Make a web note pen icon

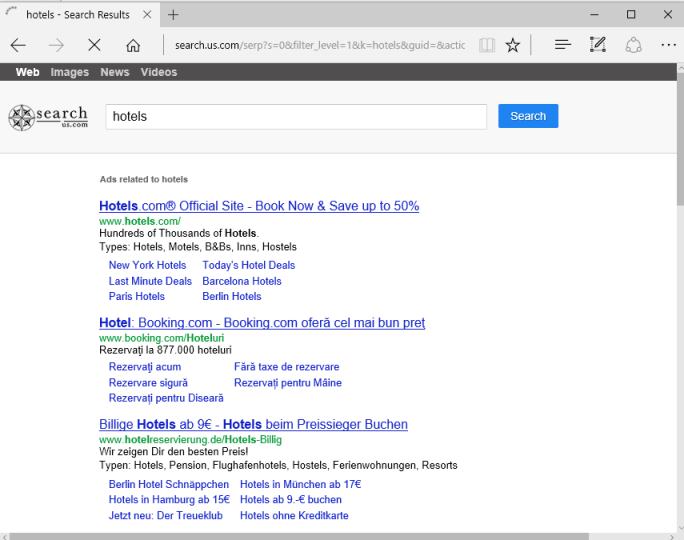point(598,44)
